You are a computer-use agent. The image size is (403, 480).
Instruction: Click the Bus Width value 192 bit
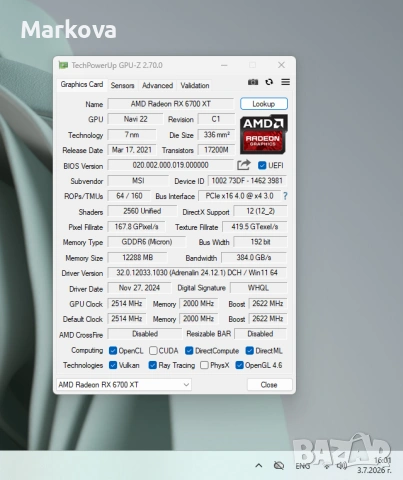click(260, 242)
